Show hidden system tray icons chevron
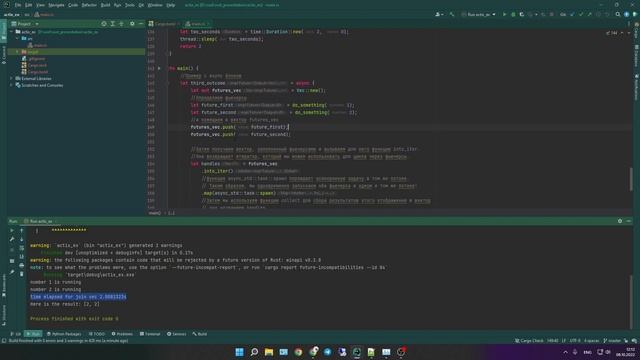640x360 pixels. click(565, 352)
